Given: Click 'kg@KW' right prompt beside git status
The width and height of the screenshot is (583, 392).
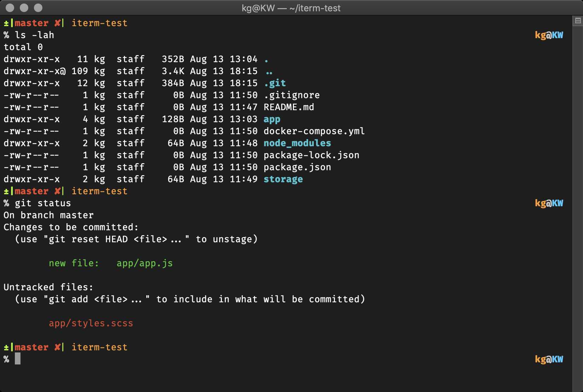Looking at the screenshot, I should [549, 203].
